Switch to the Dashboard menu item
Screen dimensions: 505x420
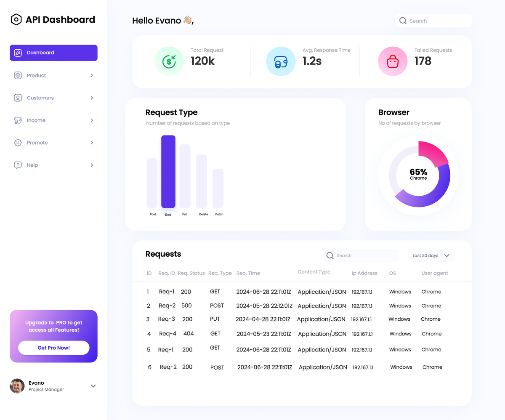click(40, 53)
